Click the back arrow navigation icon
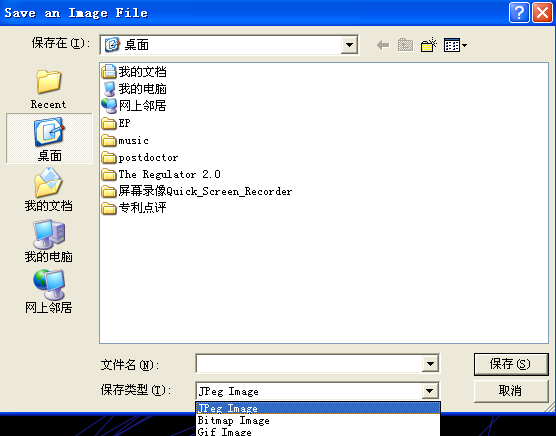The width and height of the screenshot is (556, 436). [383, 45]
